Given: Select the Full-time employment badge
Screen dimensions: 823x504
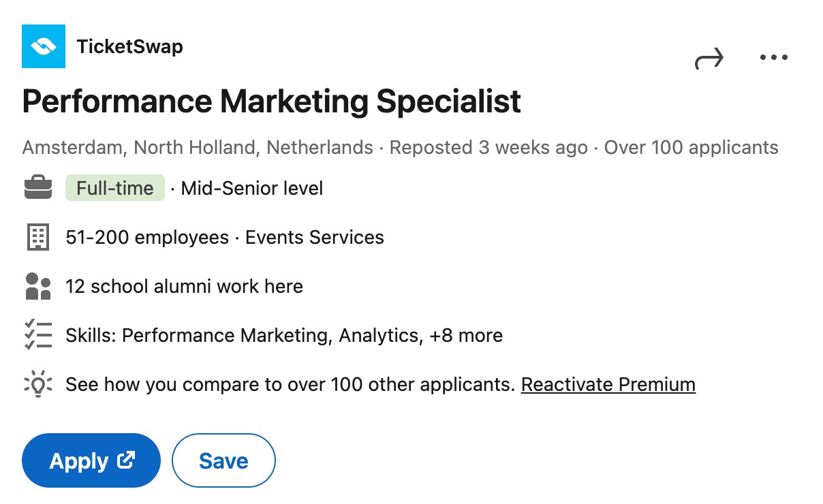Looking at the screenshot, I should 114,187.
